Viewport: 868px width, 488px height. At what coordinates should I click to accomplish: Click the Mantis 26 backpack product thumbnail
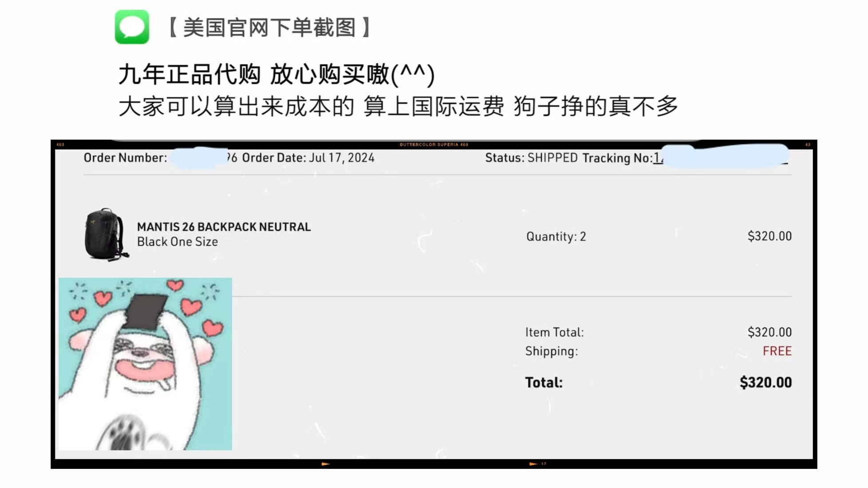[x=106, y=234]
